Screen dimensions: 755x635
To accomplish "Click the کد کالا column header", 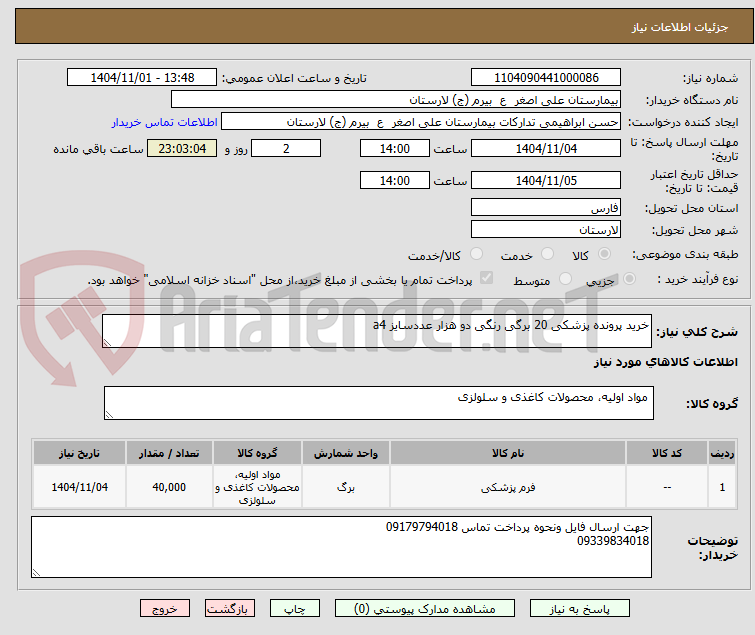I will click(666, 453).
